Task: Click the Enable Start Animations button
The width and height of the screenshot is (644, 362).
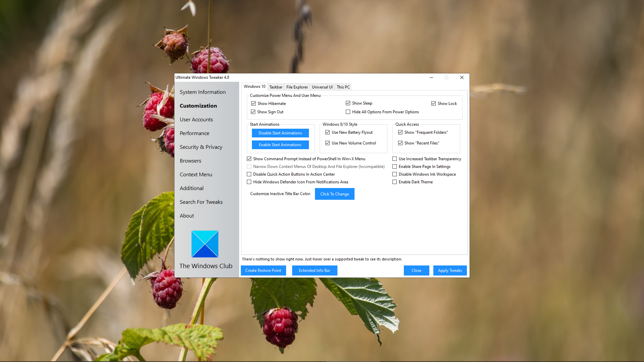Action: point(280,144)
